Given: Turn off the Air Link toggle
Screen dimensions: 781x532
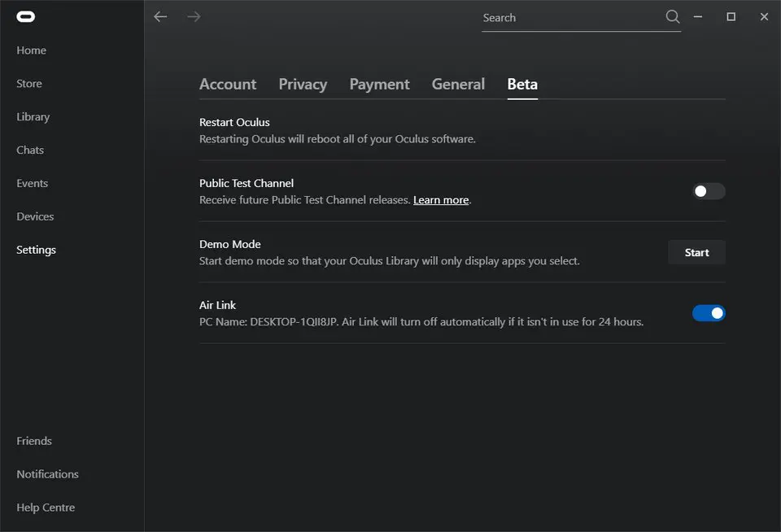Looking at the screenshot, I should click(x=709, y=313).
